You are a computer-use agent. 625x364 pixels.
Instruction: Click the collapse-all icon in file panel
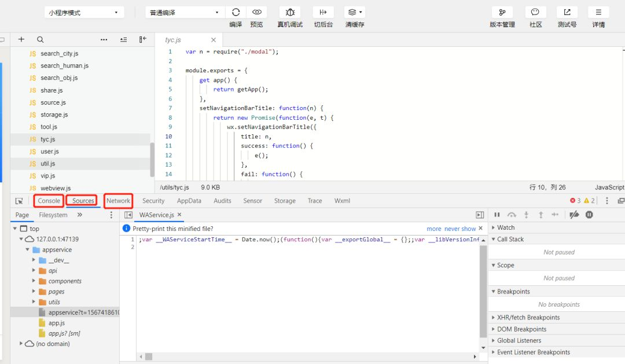(x=124, y=39)
